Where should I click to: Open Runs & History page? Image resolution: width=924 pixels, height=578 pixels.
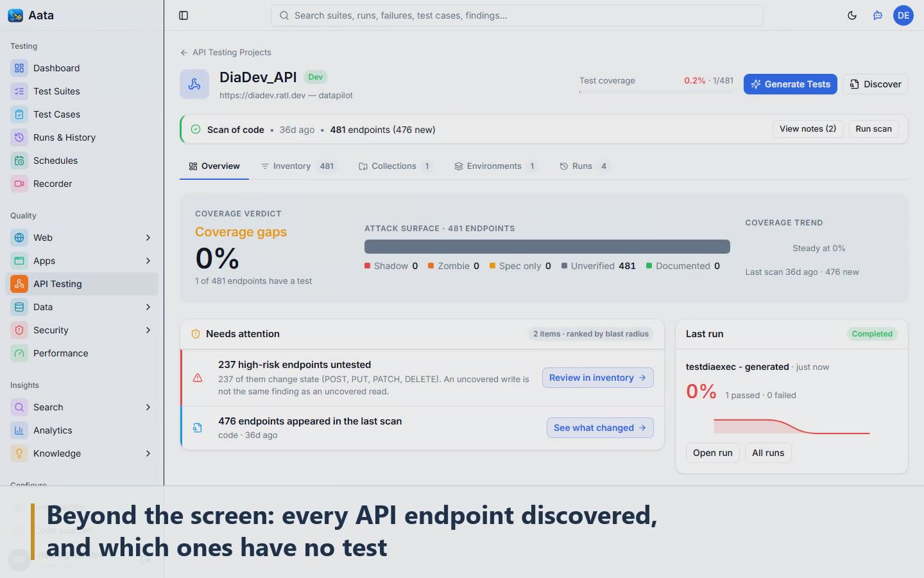pyautogui.click(x=81, y=137)
